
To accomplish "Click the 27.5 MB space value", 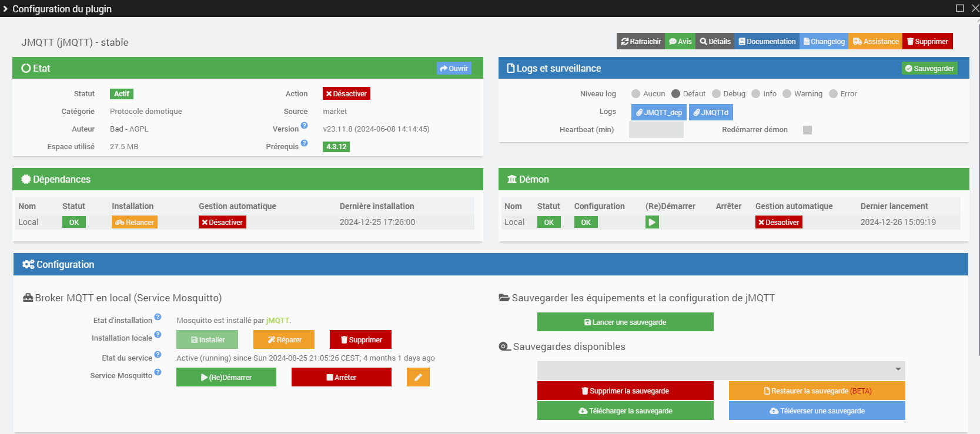I will click(124, 147).
